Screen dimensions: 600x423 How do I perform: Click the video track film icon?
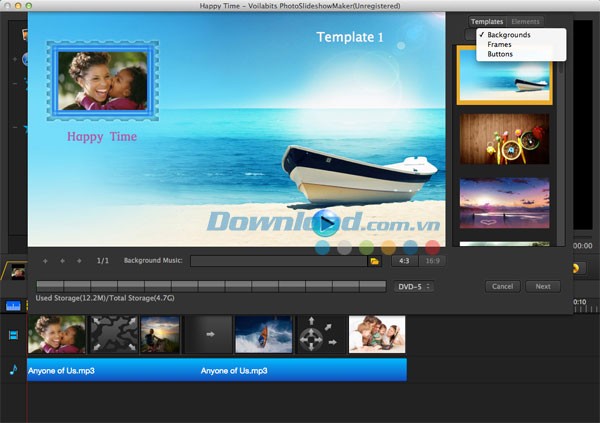(14, 336)
